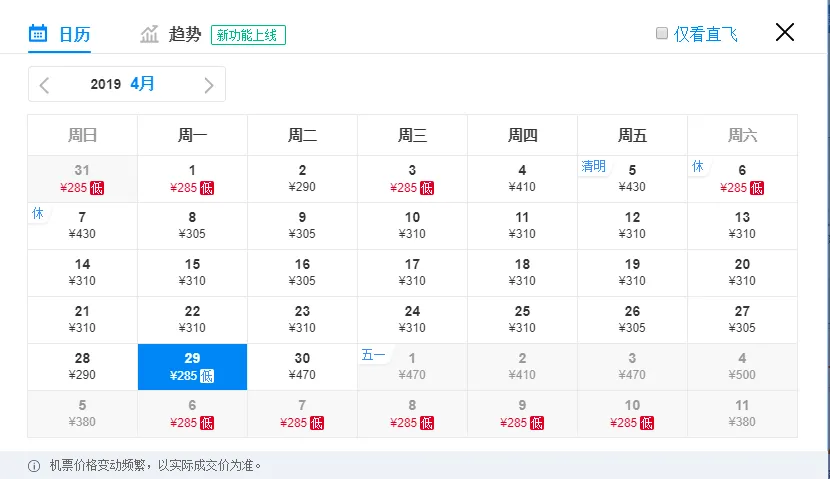Enable the 仅看直飞 checkbox
The width and height of the screenshot is (830, 479).
pyautogui.click(x=661, y=33)
